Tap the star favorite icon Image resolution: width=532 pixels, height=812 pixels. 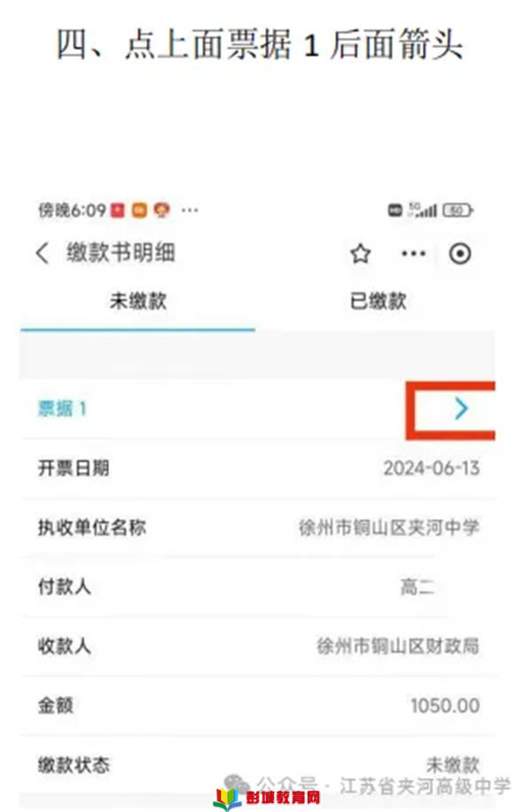360,254
